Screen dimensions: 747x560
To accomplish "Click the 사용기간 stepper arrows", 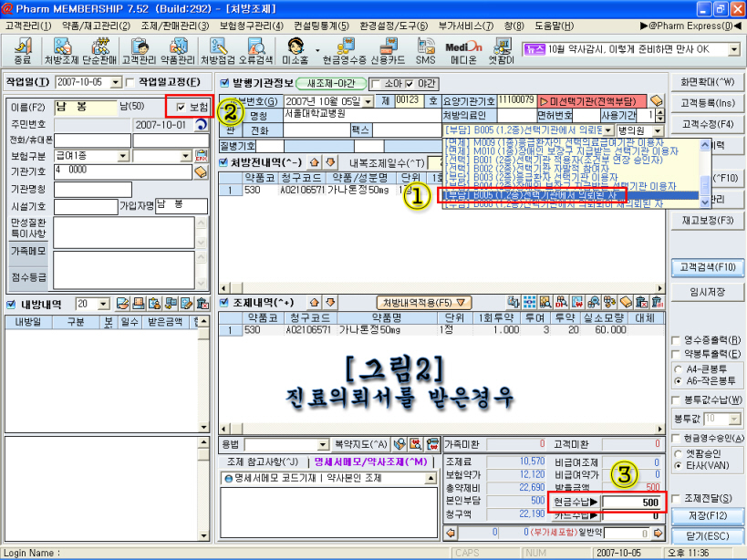I will coord(660,116).
